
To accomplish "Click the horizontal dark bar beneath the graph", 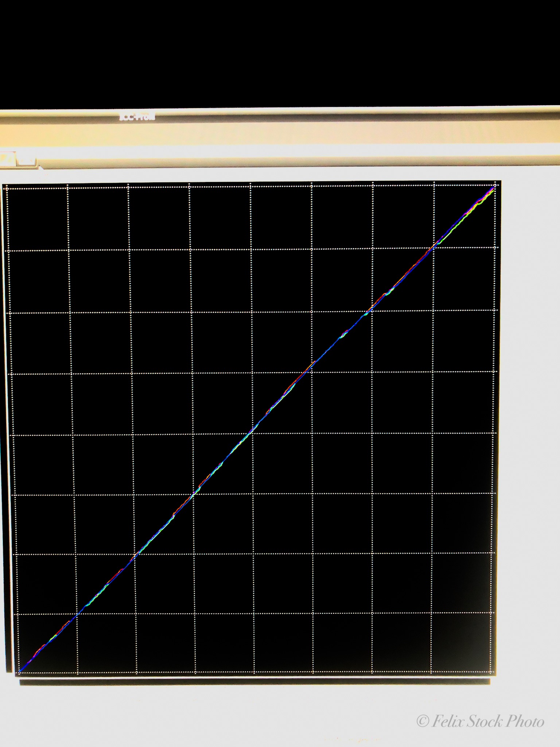I will click(x=254, y=682).
